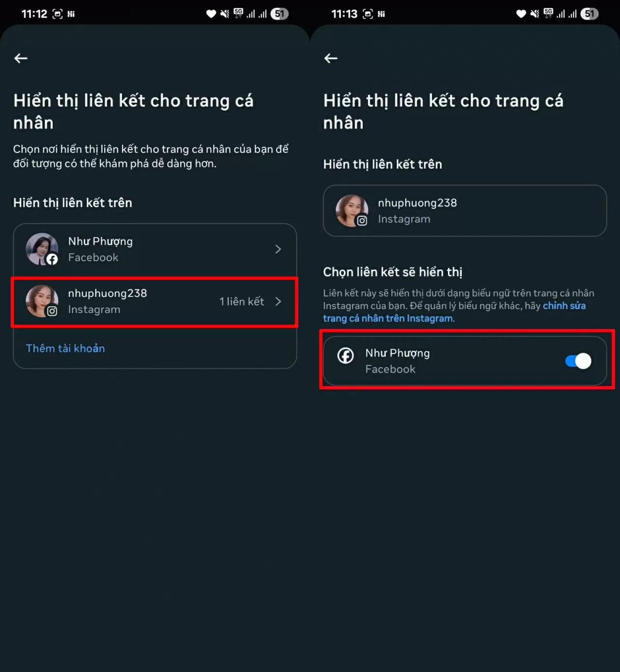The height and width of the screenshot is (672, 620).
Task: Tap the mute icon in the status bar
Action: point(224,14)
